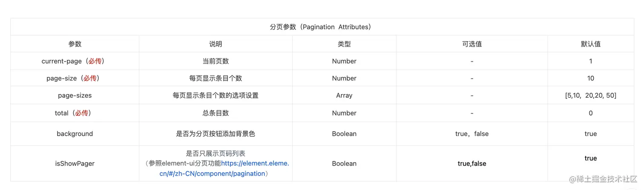This screenshot has width=644, height=190.
Task: Click the 总条目数 description cell
Action: pyautogui.click(x=216, y=113)
